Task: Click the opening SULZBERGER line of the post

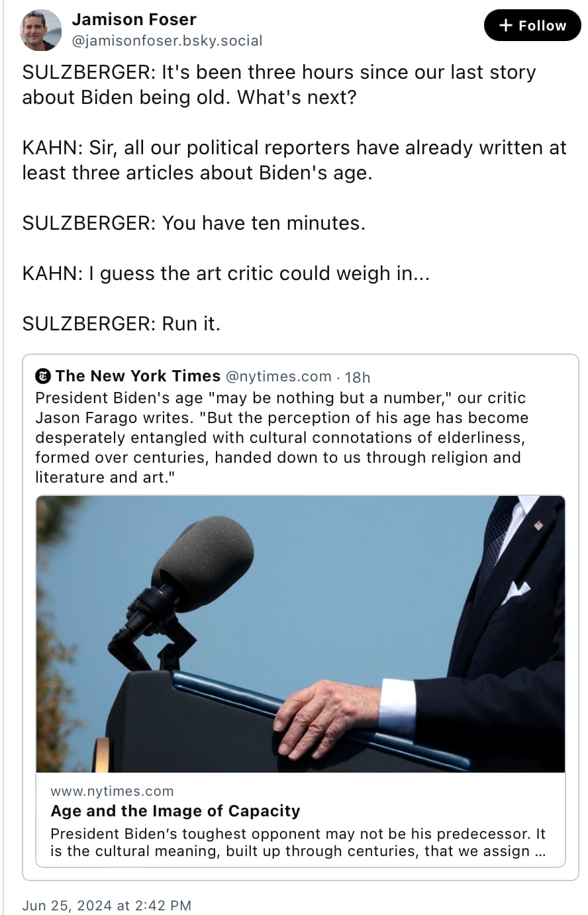Action: tap(279, 85)
